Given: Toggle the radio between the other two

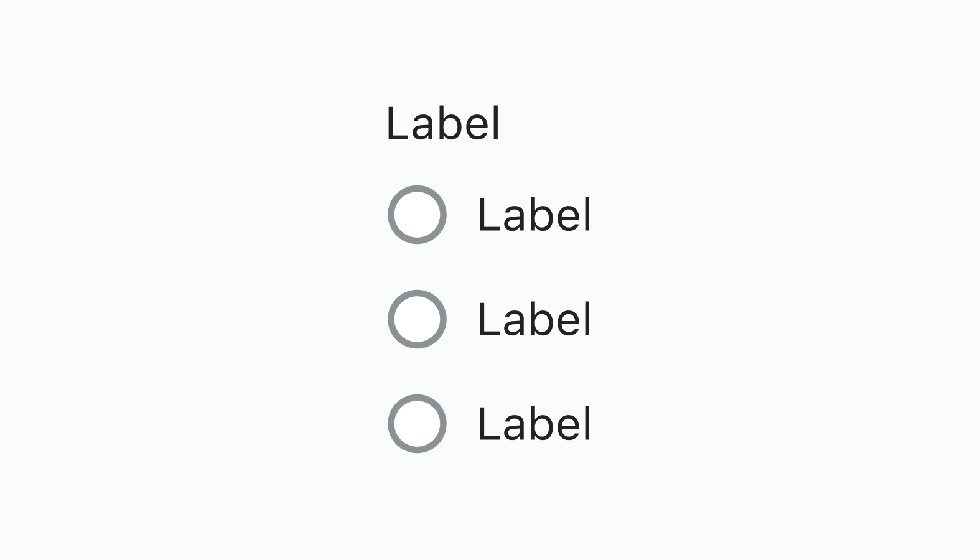Looking at the screenshot, I should (x=417, y=319).
